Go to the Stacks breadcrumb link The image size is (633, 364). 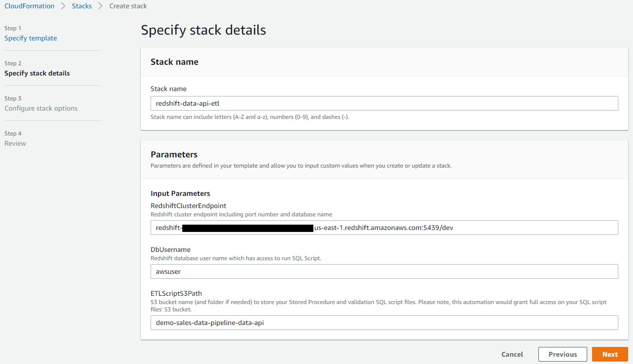[82, 6]
